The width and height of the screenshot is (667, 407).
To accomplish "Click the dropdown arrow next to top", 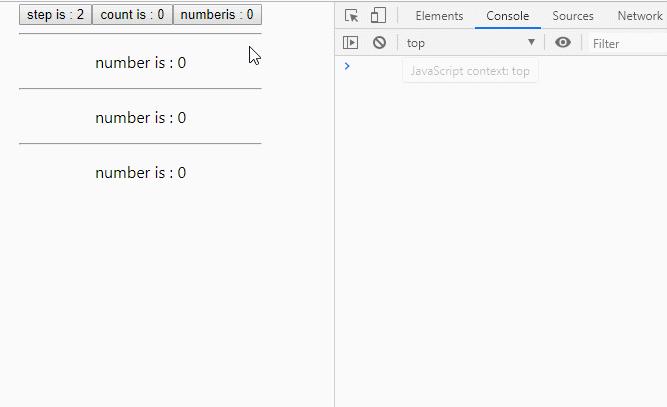I will (531, 43).
